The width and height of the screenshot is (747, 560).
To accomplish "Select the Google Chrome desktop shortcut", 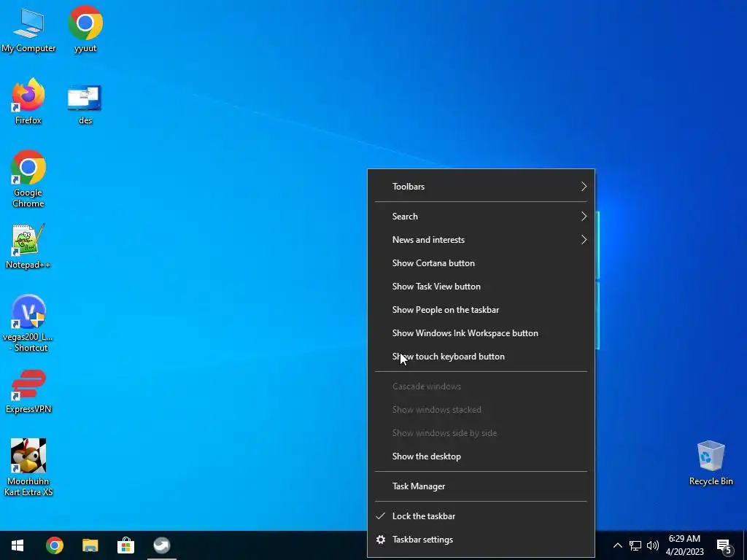I will pyautogui.click(x=28, y=179).
